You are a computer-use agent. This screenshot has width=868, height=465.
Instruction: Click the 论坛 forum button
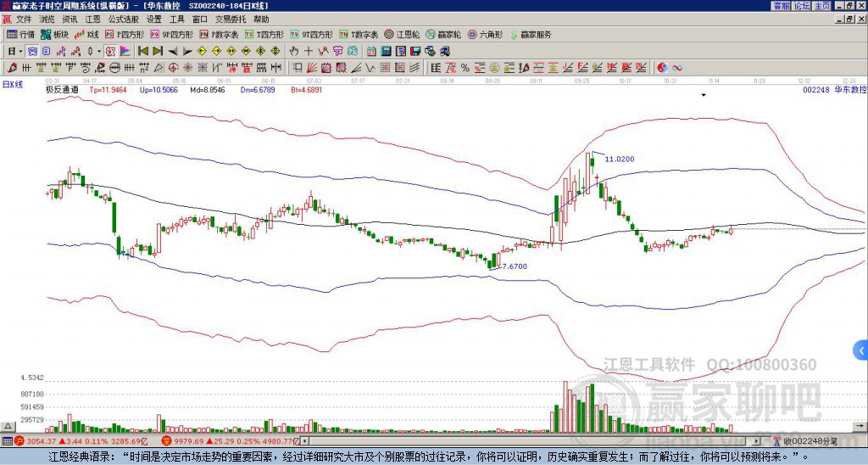pyautogui.click(x=802, y=6)
